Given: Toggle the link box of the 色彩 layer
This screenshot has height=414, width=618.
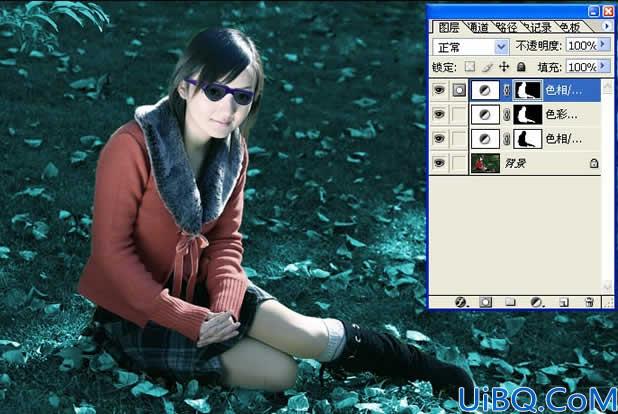Looking at the screenshot, I should point(459,114).
